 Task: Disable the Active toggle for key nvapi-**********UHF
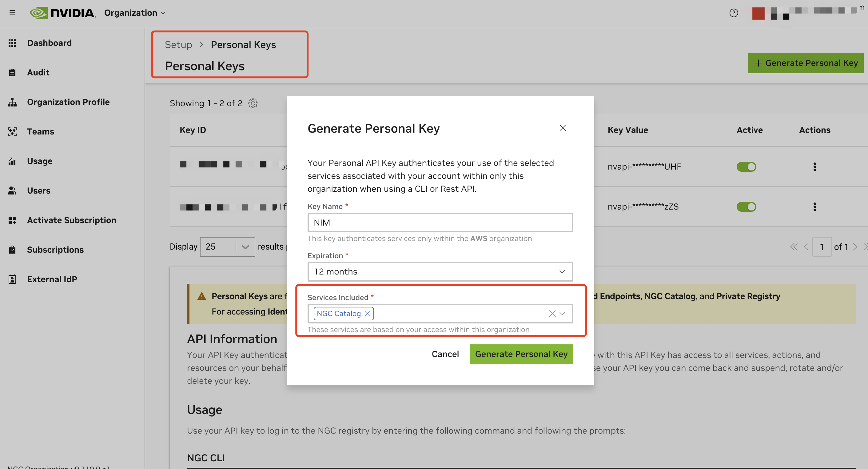(x=747, y=166)
